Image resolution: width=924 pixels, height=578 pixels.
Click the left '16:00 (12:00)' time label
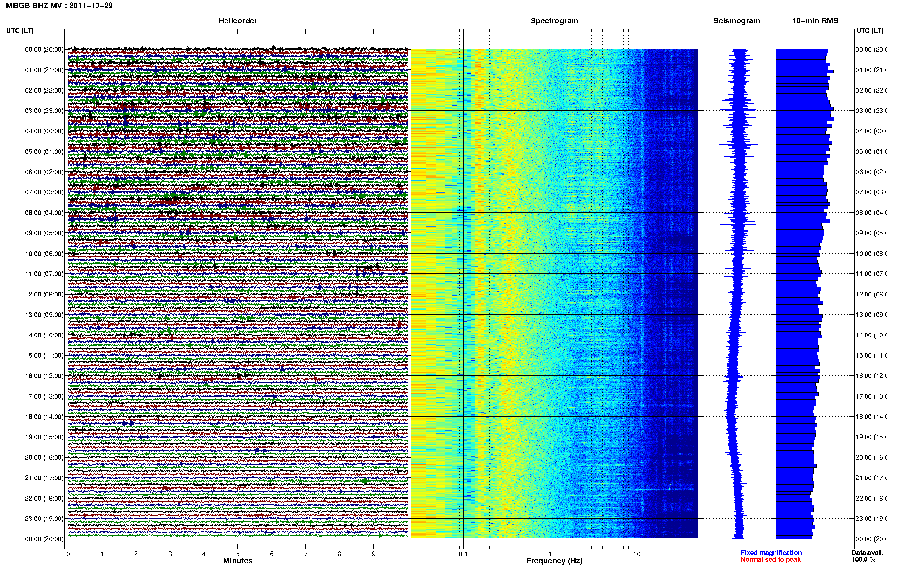[x=44, y=376]
